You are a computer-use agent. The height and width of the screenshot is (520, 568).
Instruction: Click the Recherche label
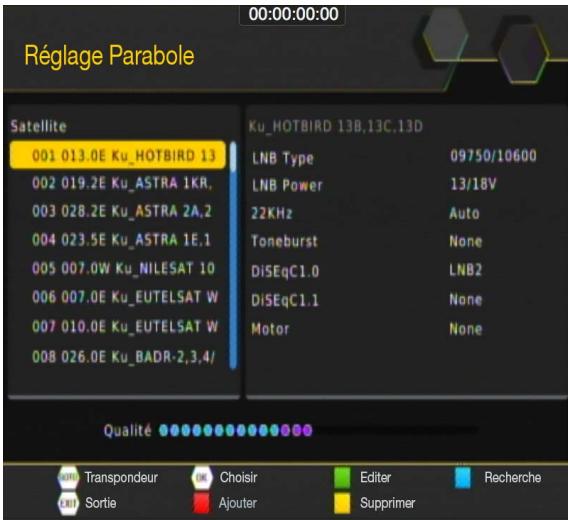[513, 478]
